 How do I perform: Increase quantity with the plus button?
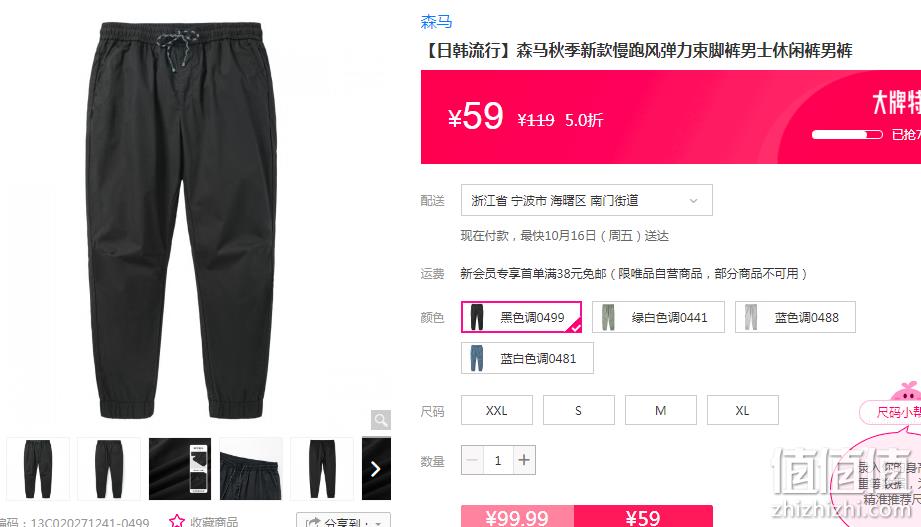tap(524, 460)
